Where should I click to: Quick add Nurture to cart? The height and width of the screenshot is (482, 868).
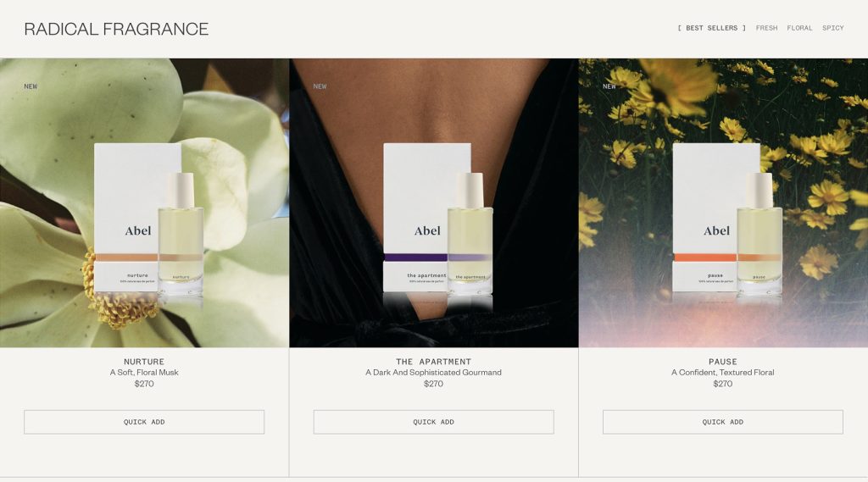point(144,422)
